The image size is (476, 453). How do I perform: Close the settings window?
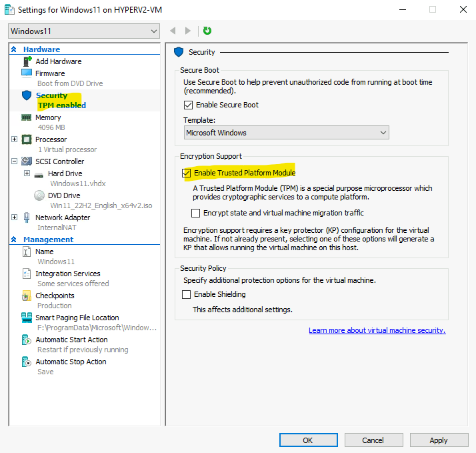463,10
